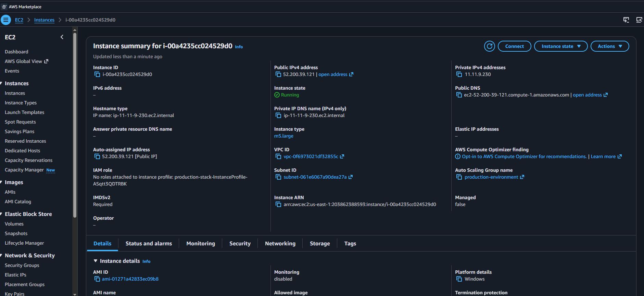
Task: Open Instance Types in sidebar
Action: click(21, 103)
